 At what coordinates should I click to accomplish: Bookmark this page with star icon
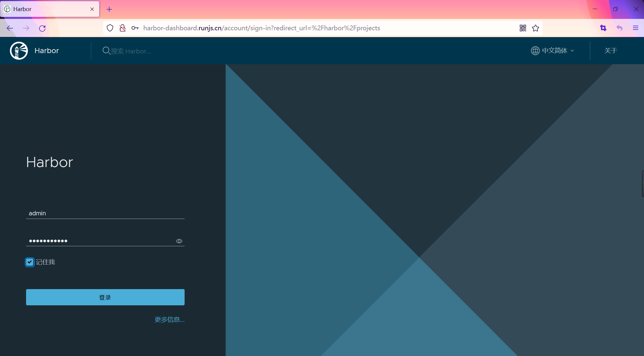(x=536, y=28)
